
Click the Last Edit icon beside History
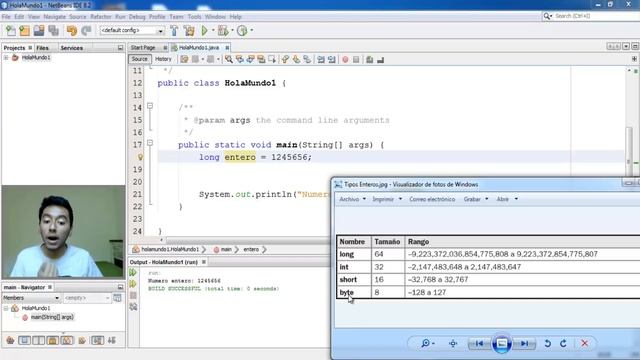tap(184, 60)
